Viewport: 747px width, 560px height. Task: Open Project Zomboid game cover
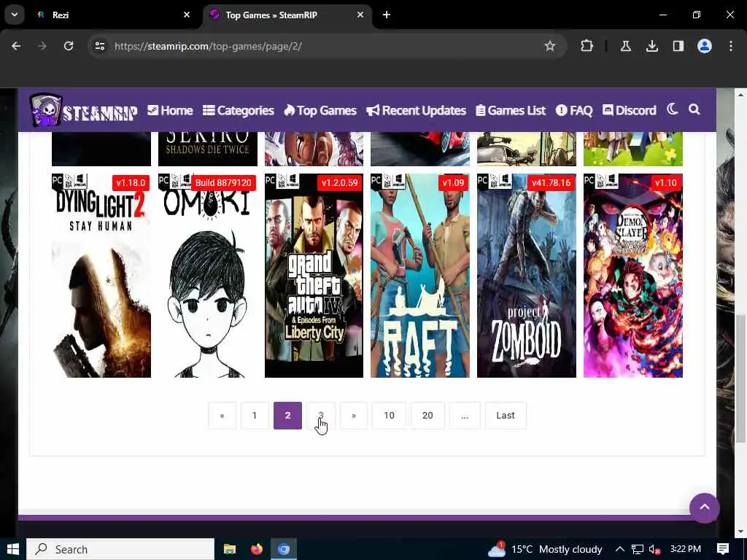click(527, 276)
